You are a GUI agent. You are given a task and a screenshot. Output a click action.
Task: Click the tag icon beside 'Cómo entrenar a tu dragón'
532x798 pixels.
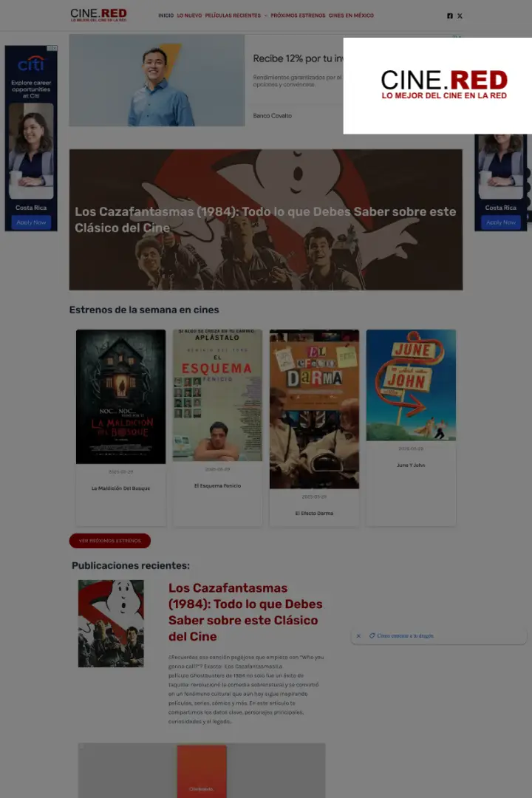[372, 635]
